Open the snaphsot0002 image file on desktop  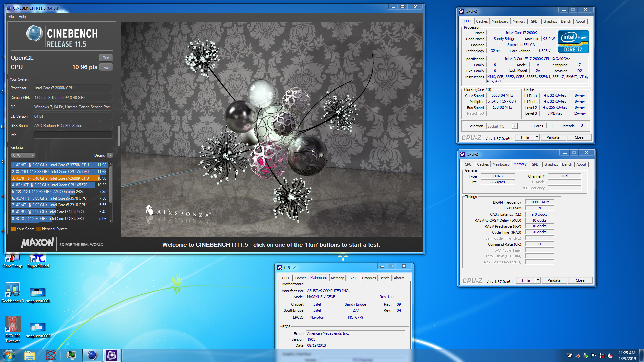(x=38, y=330)
